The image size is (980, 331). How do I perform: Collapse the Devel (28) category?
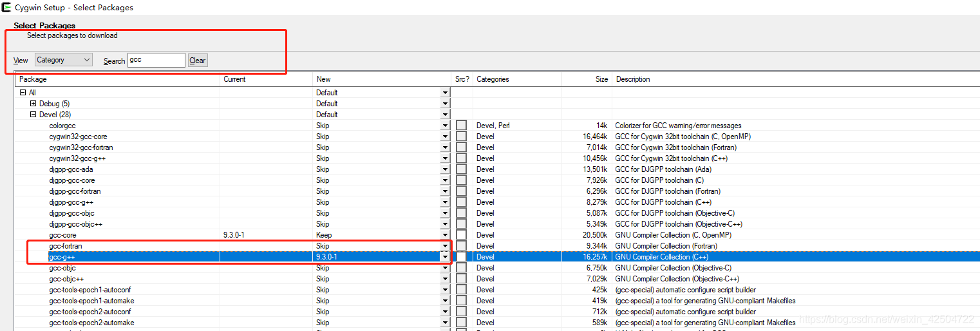(x=33, y=115)
